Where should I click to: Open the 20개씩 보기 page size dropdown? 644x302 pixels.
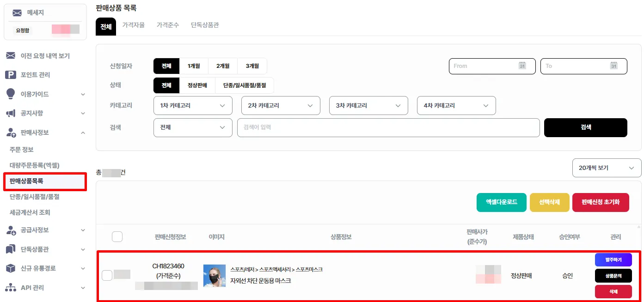click(607, 168)
